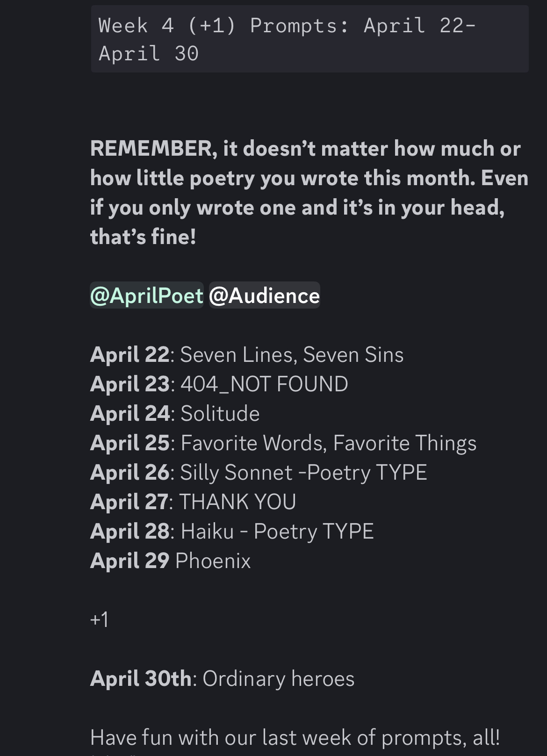Image resolution: width=547 pixels, height=756 pixels.
Task: Click the bold April 28 date label
Action: coord(130,531)
